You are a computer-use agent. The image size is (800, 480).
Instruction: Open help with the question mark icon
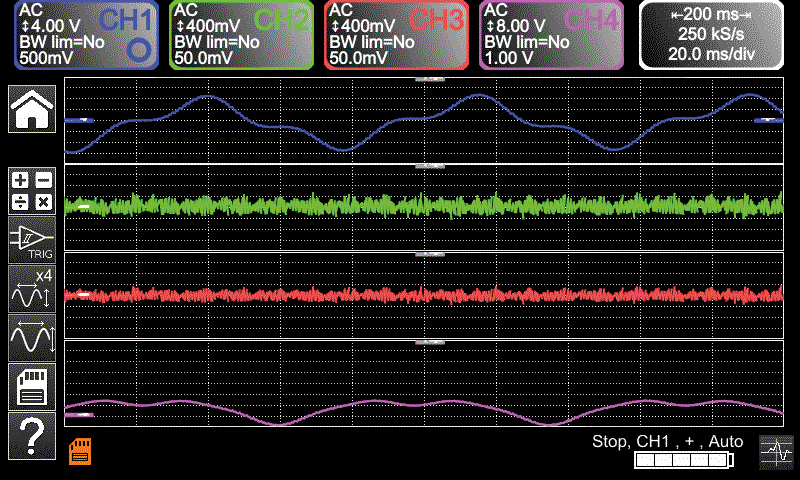tap(32, 435)
